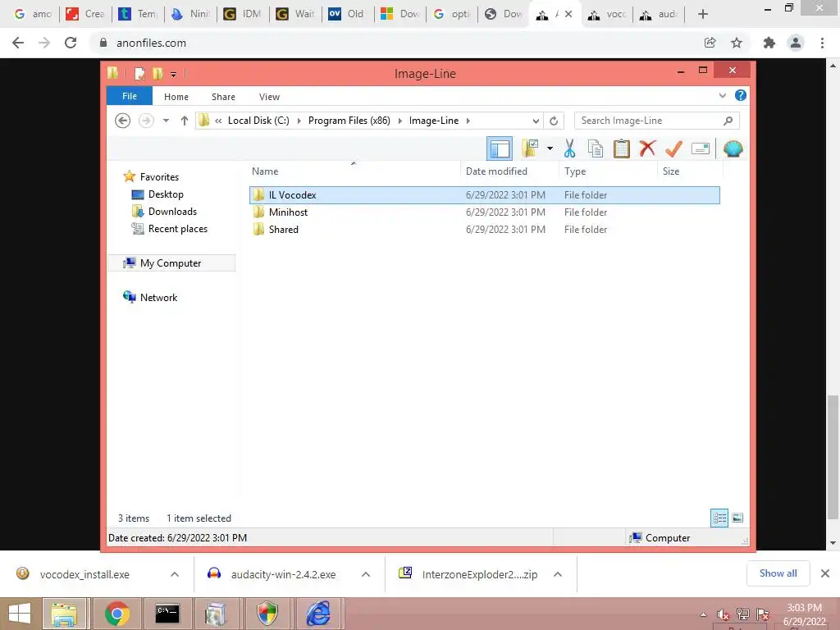Toggle the preview pane layout icon
The height and width of the screenshot is (630, 840).
500,148
